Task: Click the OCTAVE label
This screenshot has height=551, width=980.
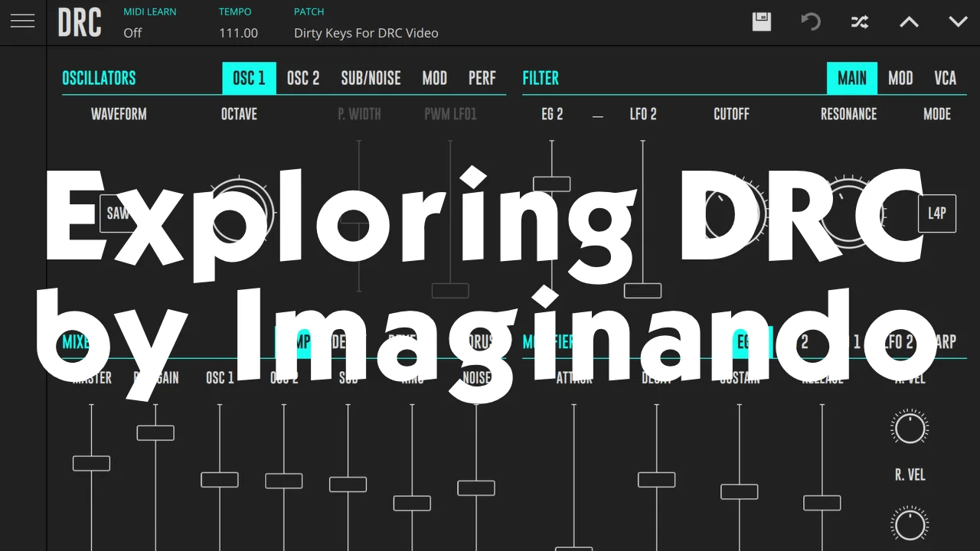Action: [239, 114]
